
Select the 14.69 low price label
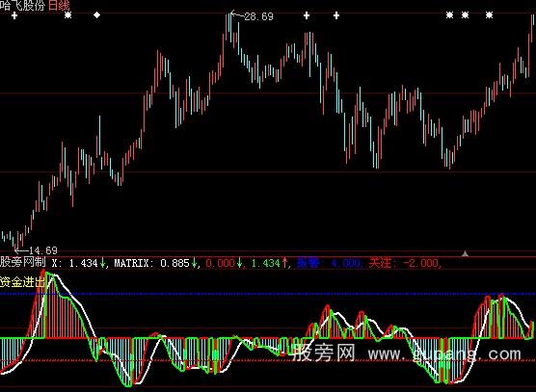[42, 250]
